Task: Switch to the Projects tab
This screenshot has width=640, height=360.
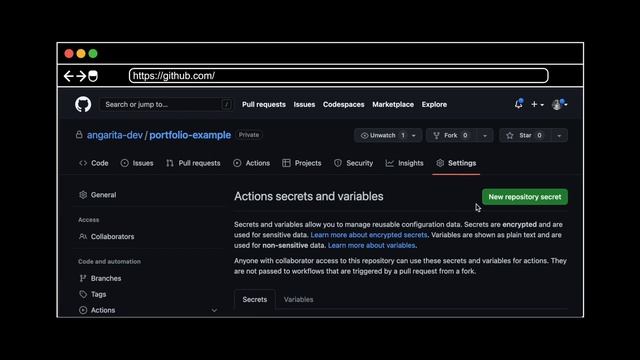Action: [x=302, y=163]
